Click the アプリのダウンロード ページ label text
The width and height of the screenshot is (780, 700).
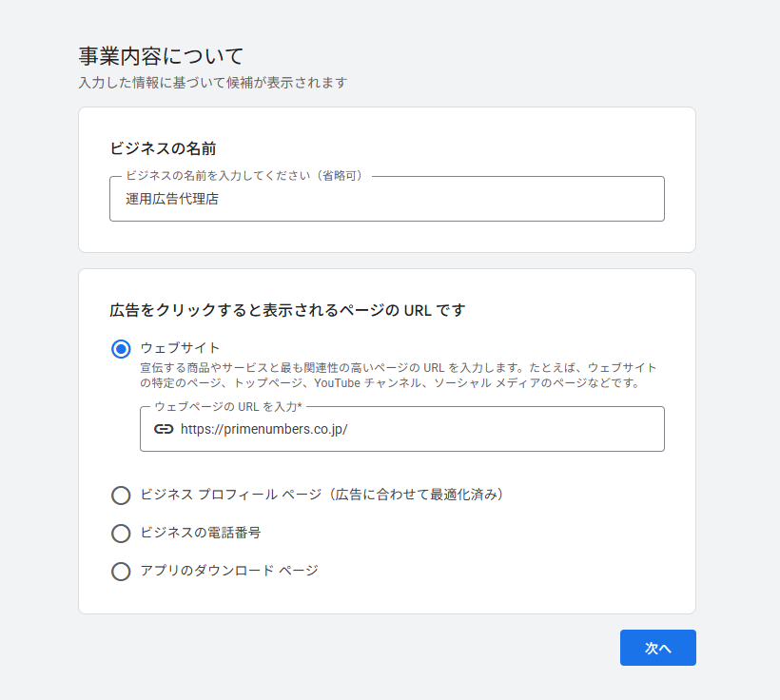228,571
